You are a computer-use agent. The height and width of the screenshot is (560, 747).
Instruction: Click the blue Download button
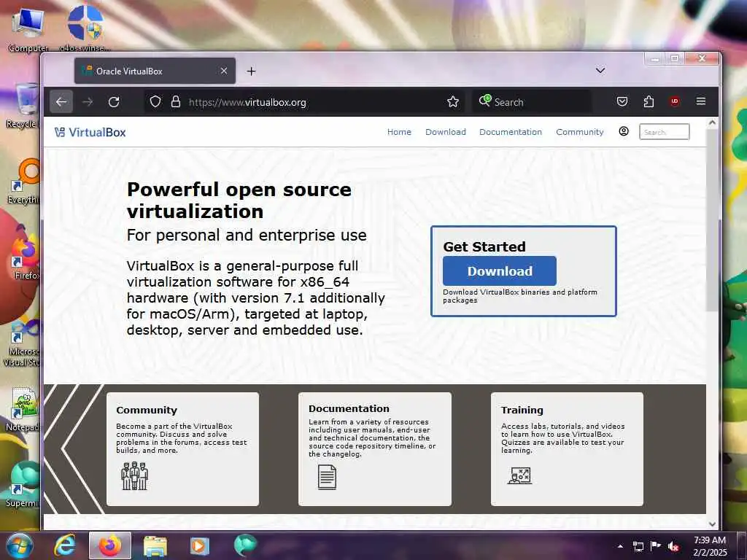(x=500, y=271)
